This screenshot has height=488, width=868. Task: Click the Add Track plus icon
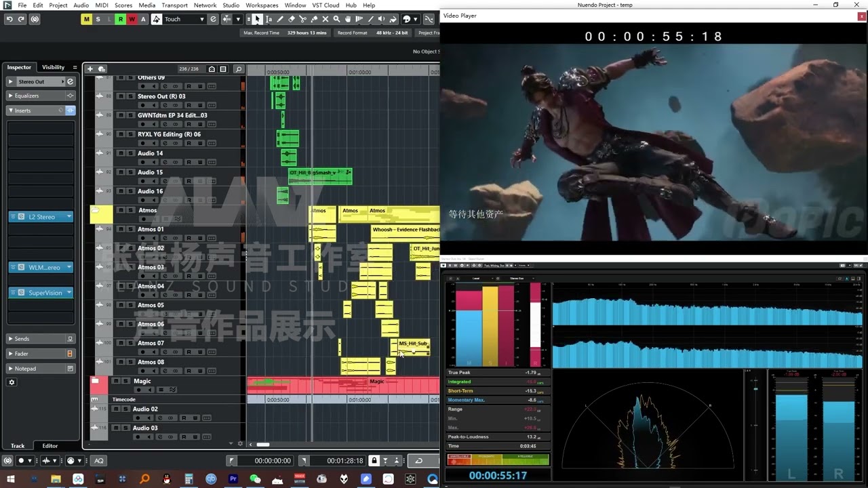(x=90, y=69)
